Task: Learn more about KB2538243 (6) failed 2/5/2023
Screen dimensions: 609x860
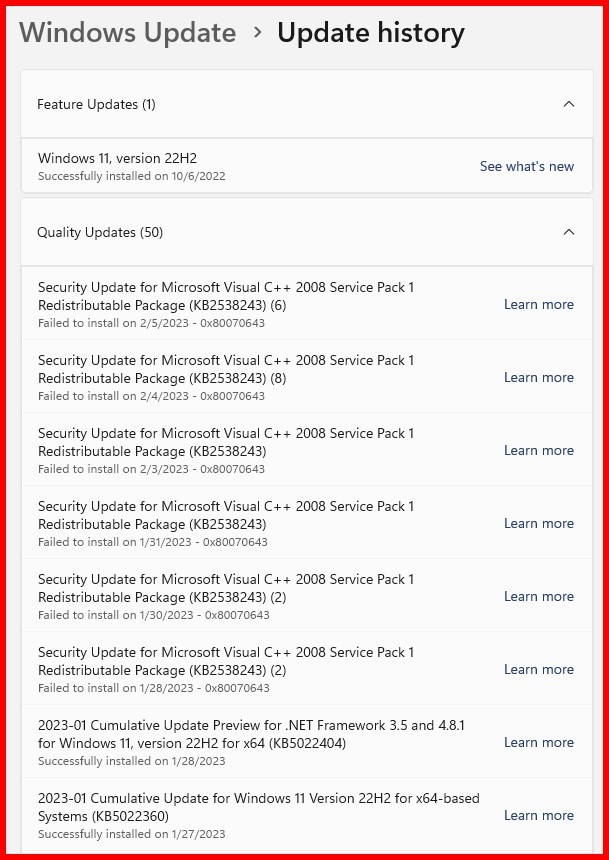Action: [x=539, y=304]
